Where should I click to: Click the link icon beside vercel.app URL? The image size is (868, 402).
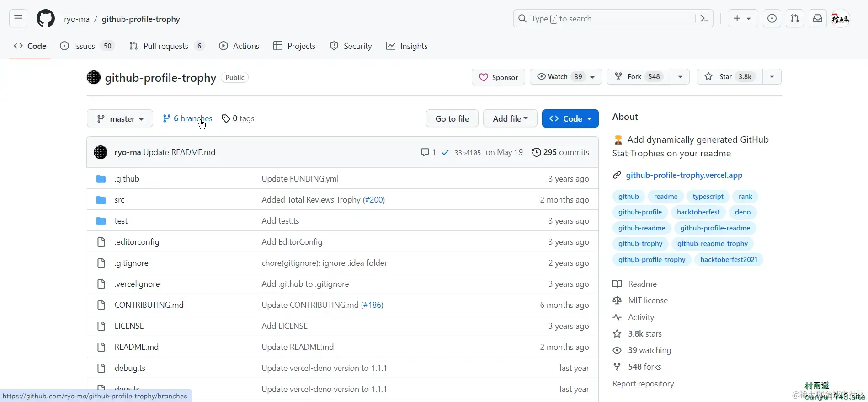tap(617, 175)
